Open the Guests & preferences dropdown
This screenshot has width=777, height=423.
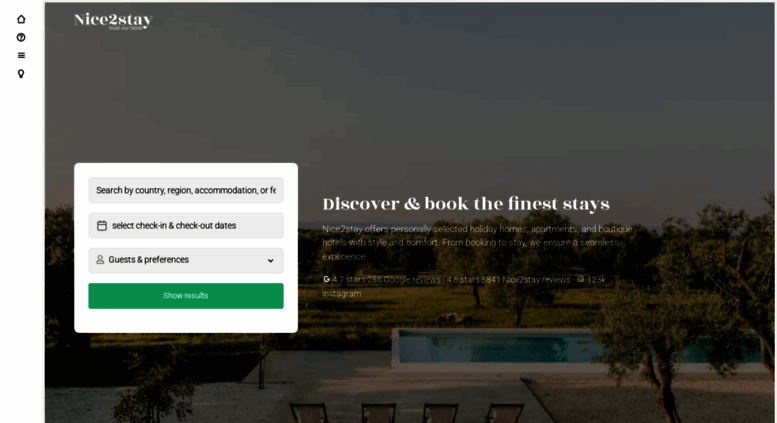[186, 261]
